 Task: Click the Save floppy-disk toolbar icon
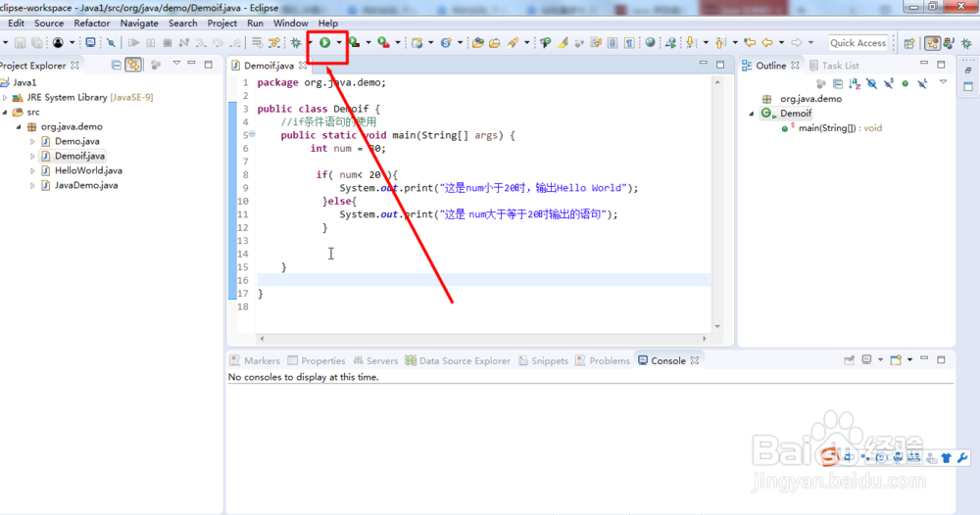pyautogui.click(x=20, y=42)
